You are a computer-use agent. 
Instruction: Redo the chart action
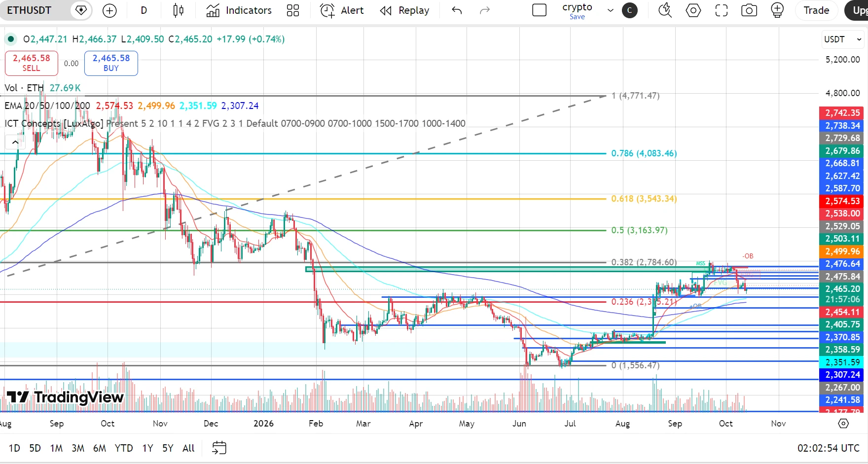click(x=485, y=10)
